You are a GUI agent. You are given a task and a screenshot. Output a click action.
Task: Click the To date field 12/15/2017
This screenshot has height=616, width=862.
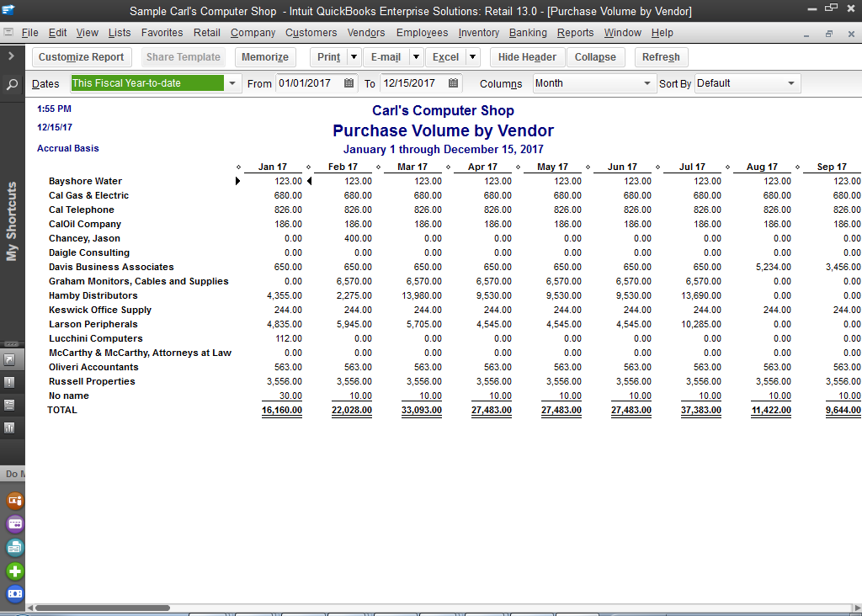[412, 83]
